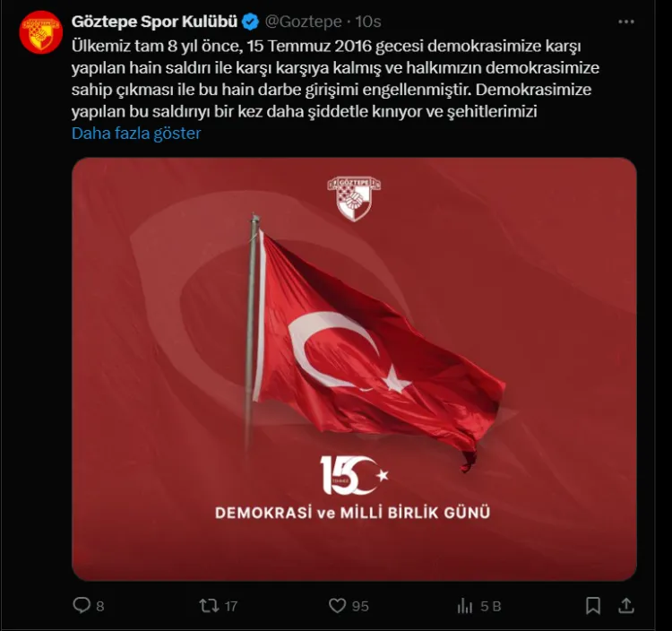Image resolution: width=672 pixels, height=631 pixels.
Task: Repost the tweet with retweet icon
Action: [209, 606]
